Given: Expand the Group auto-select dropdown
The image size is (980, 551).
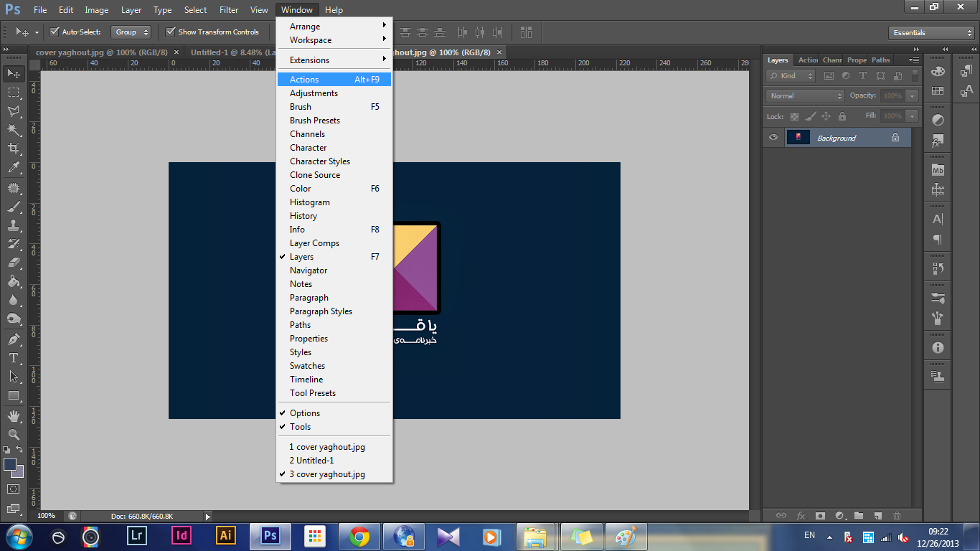Looking at the screenshot, I should (131, 32).
